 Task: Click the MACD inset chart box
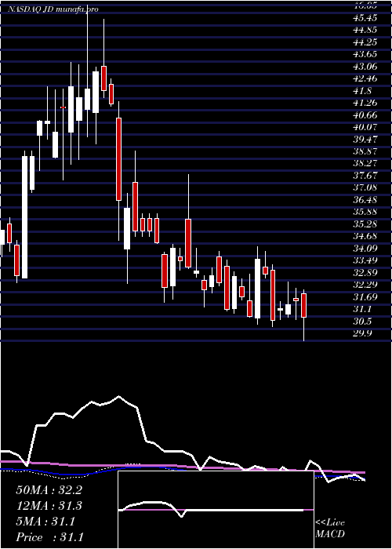pyautogui.click(x=216, y=510)
